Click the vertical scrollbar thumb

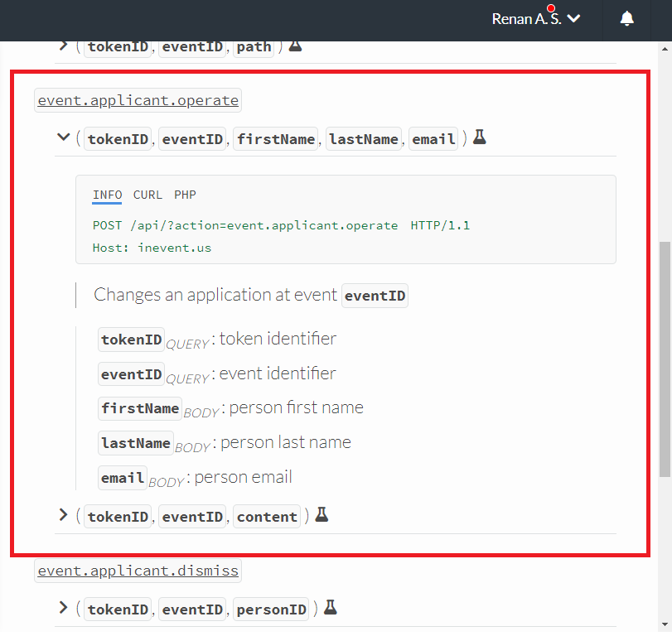665,359
